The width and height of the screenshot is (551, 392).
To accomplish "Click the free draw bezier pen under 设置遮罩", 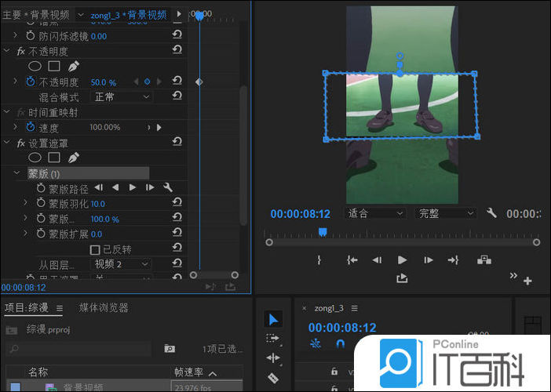I will coord(74,158).
